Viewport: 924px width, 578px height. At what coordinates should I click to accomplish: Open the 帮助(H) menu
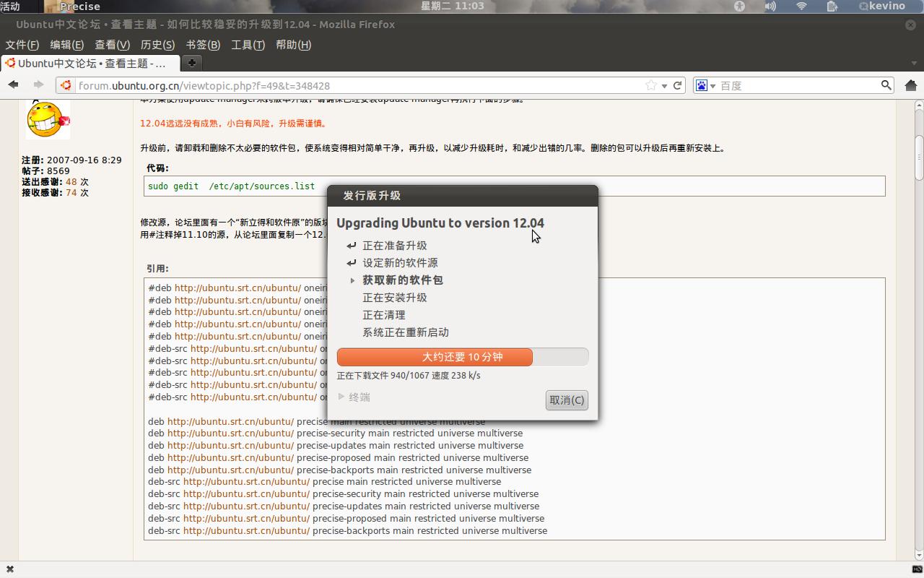[294, 45]
